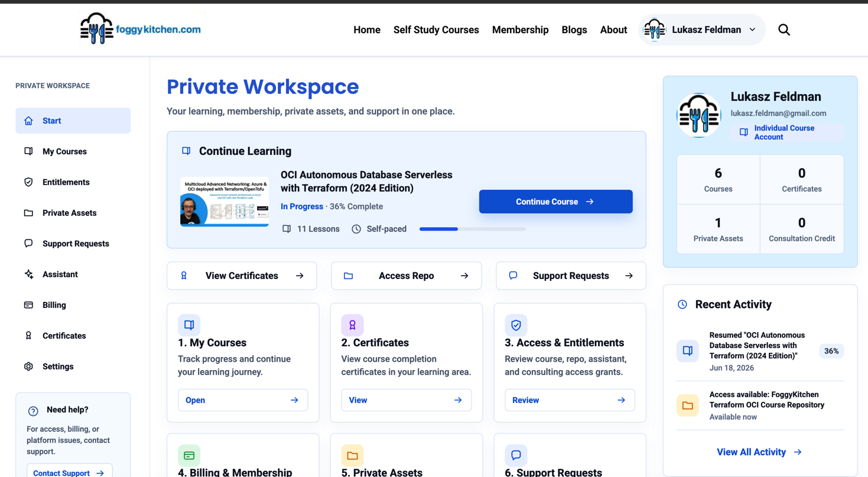868x477 pixels.
Task: Click the course progress bar at 36%
Action: point(472,229)
